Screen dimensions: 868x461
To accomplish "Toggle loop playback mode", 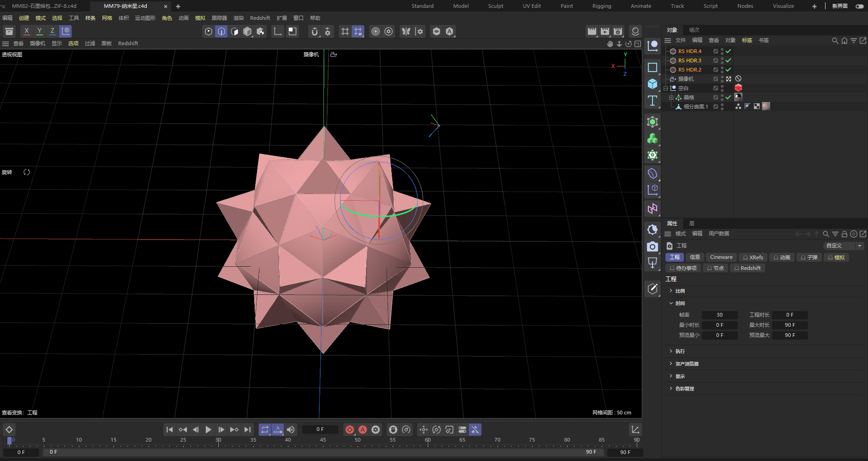I will [x=265, y=430].
